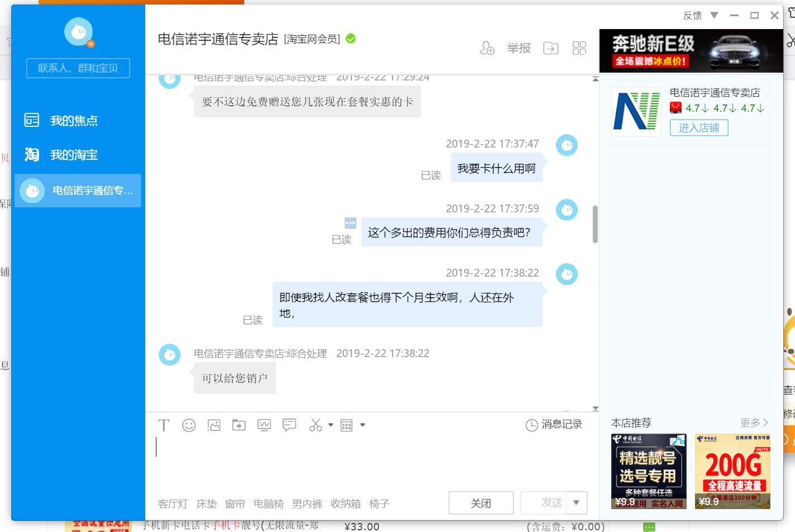Click the 椅子 suggestion keyword
This screenshot has height=532, width=795.
pos(379,504)
